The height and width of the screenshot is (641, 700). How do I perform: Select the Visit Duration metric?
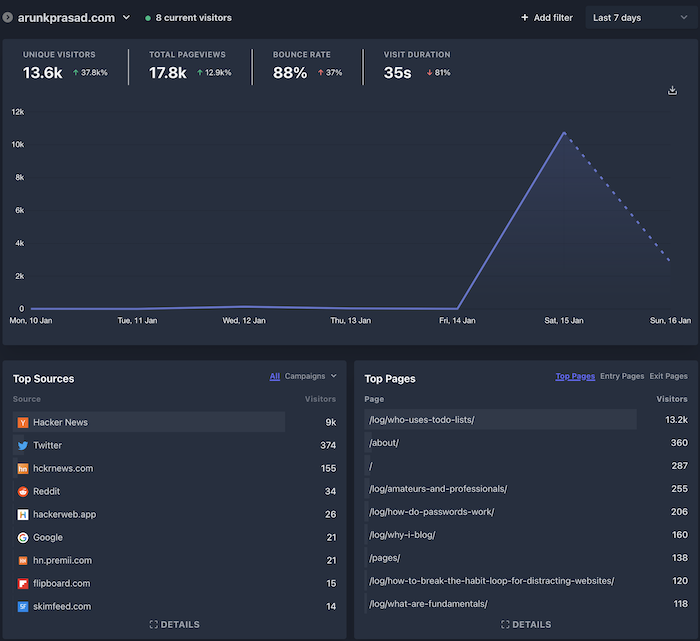click(x=417, y=66)
